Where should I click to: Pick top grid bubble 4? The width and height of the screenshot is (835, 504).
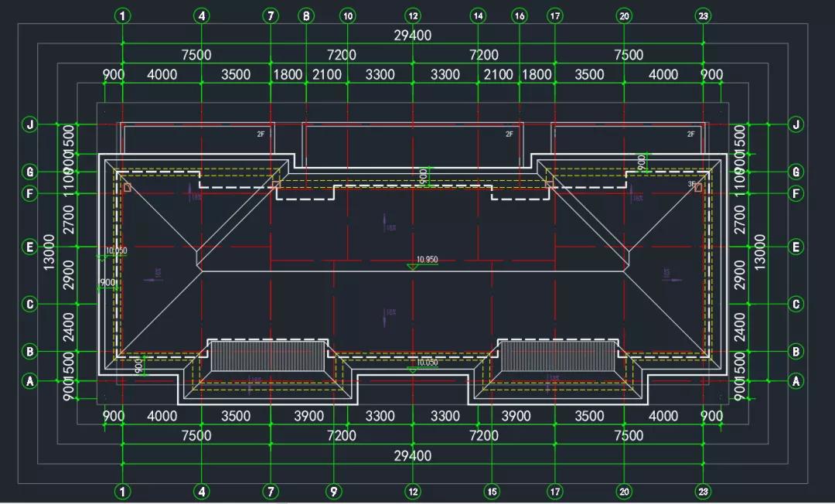tap(202, 16)
